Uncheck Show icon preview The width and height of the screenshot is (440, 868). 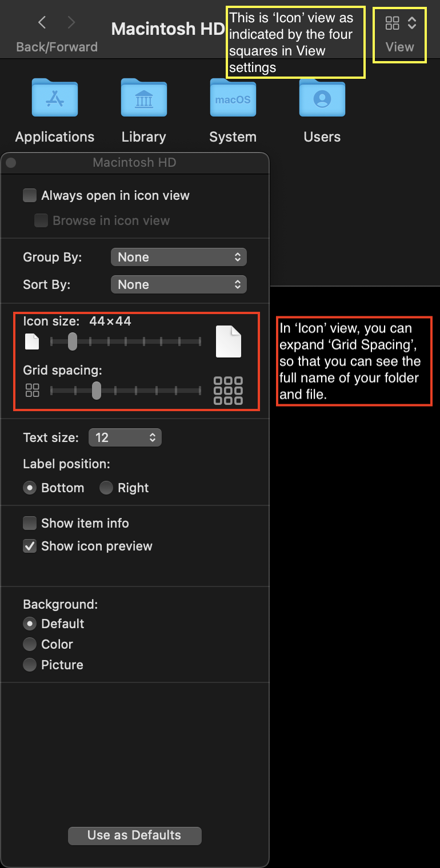click(30, 546)
